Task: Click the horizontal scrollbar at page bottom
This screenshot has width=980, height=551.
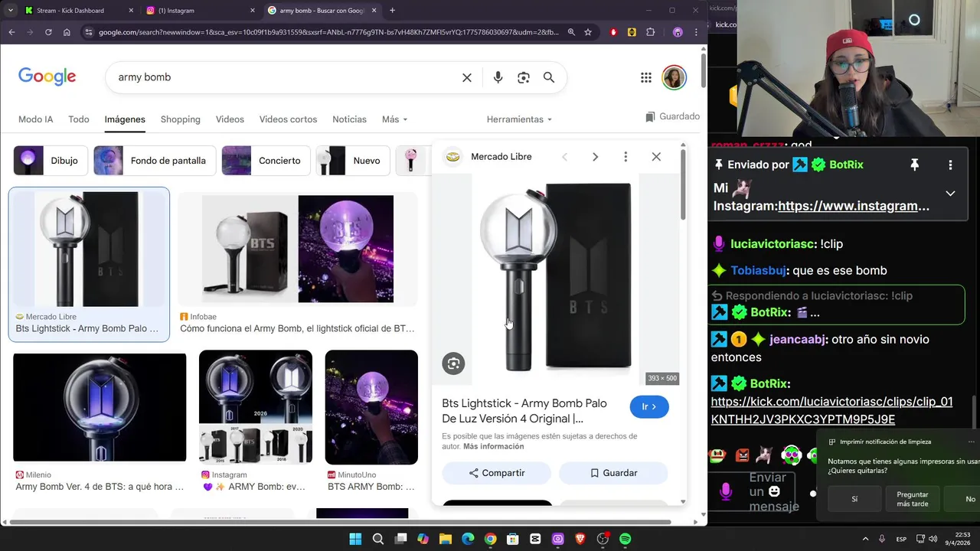Action: click(x=340, y=523)
